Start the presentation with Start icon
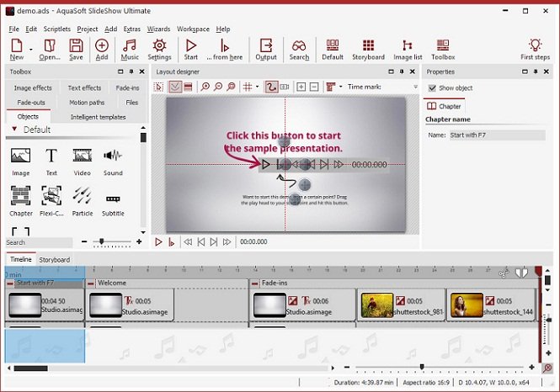This screenshot has width=560, height=392. point(190,50)
